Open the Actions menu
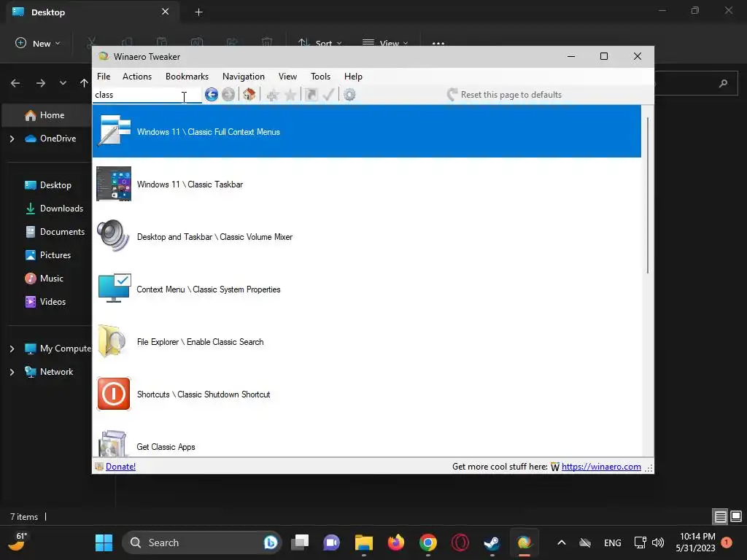 point(137,77)
